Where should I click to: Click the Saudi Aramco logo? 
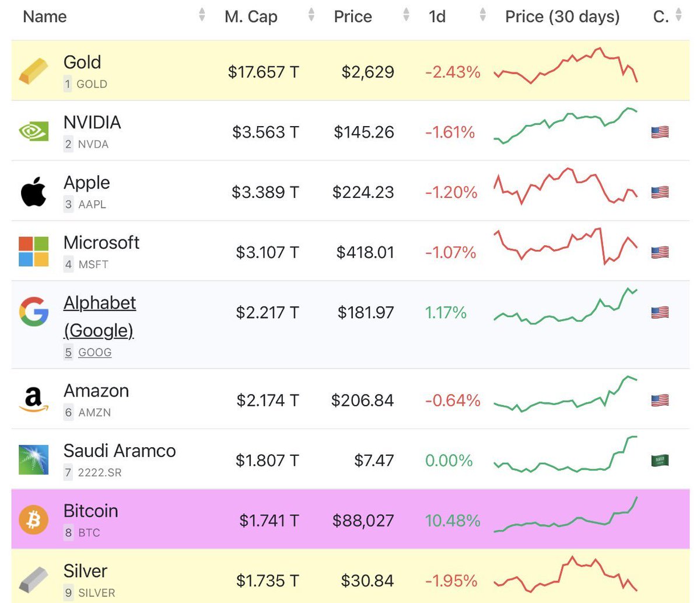click(34, 460)
